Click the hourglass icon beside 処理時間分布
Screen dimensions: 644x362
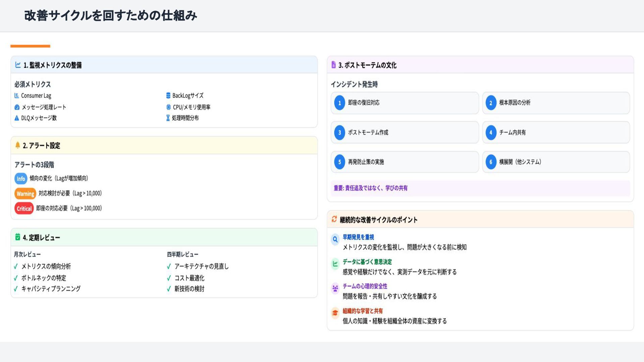click(168, 118)
